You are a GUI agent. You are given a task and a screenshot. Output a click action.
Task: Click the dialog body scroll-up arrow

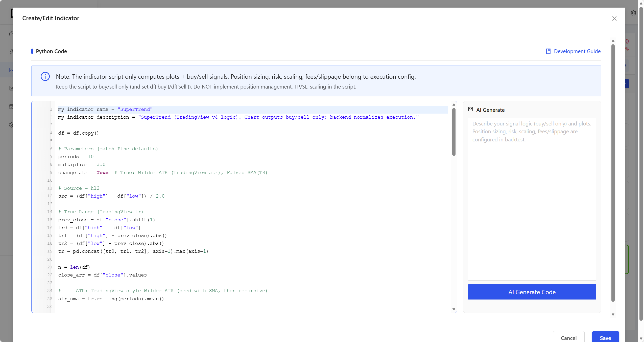point(613,41)
